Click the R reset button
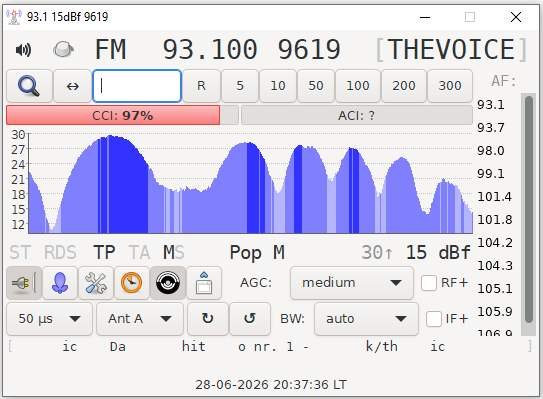This screenshot has width=543, height=399. [202, 86]
